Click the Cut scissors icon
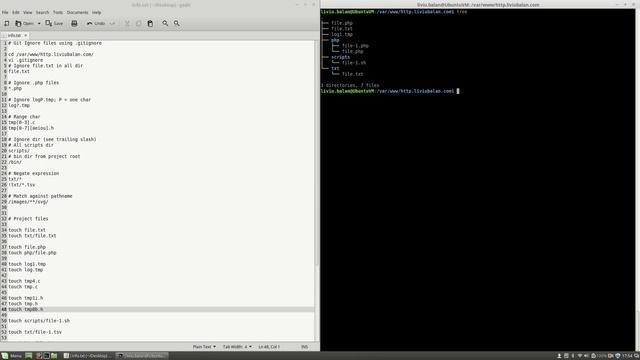This screenshot has width=640, height=360. pyautogui.click(x=127, y=23)
